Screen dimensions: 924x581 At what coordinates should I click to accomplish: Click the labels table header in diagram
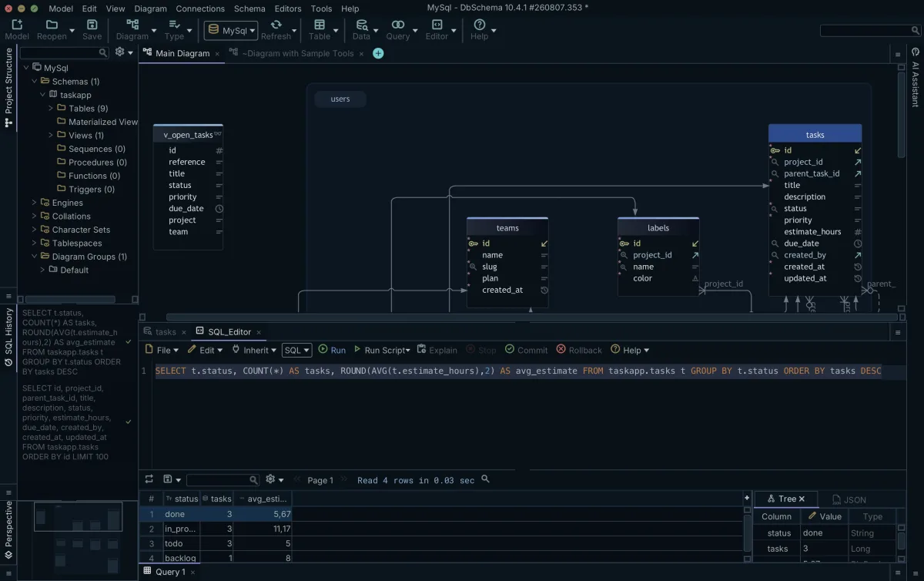[x=658, y=227]
